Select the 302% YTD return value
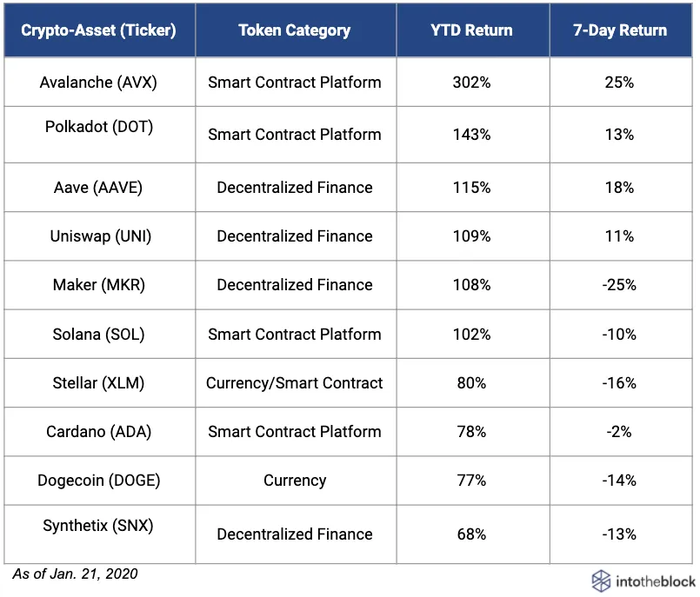The width and height of the screenshot is (700, 597). tap(472, 82)
